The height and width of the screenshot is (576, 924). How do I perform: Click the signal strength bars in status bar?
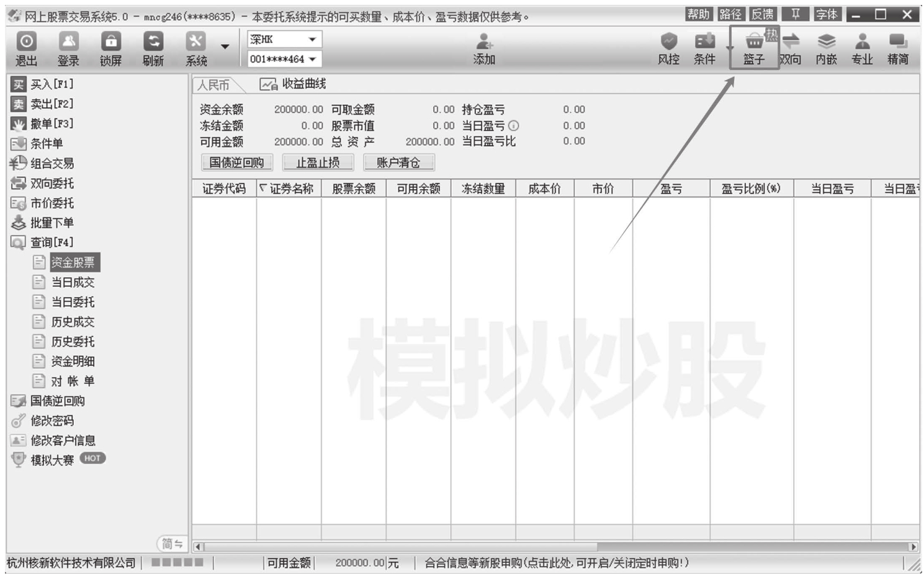pos(177,562)
